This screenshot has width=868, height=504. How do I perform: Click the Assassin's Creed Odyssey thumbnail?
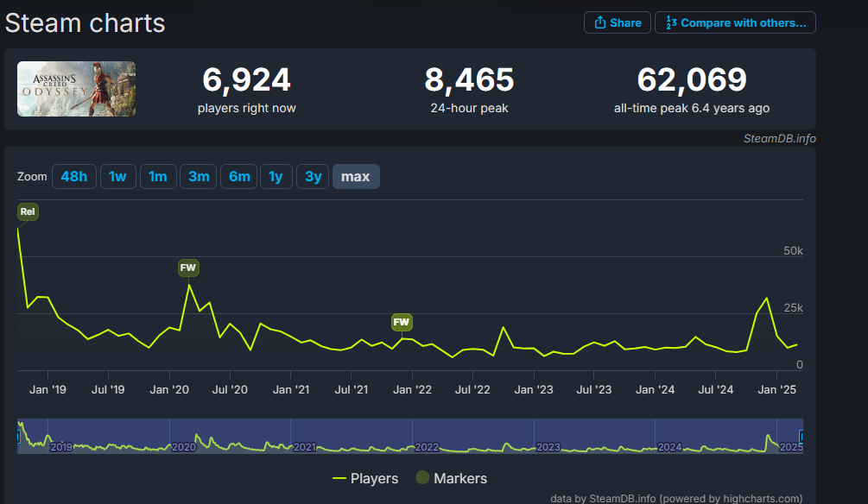pos(77,89)
